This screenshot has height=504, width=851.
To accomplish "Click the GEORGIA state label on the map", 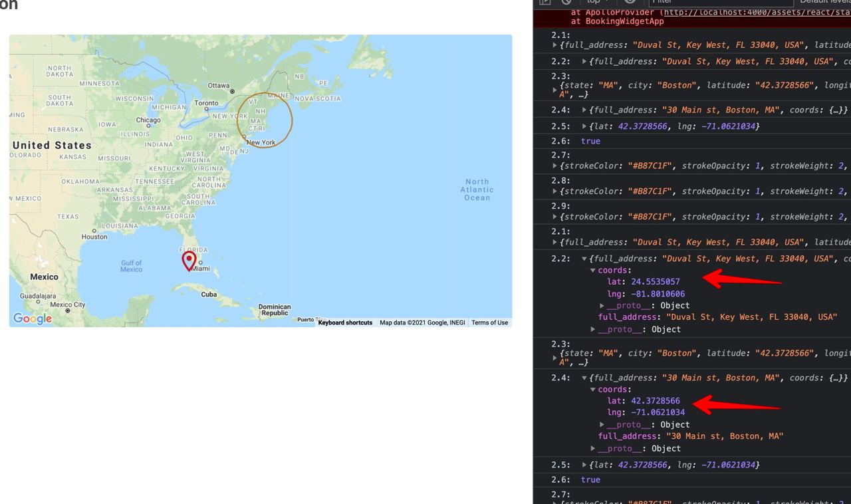I will 180,216.
